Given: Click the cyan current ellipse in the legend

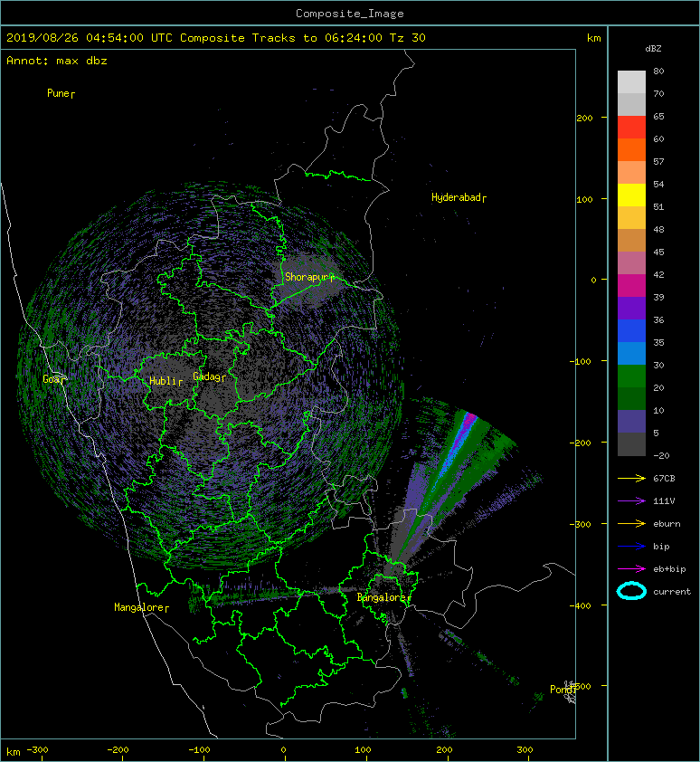Looking at the screenshot, I should pyautogui.click(x=631, y=592).
